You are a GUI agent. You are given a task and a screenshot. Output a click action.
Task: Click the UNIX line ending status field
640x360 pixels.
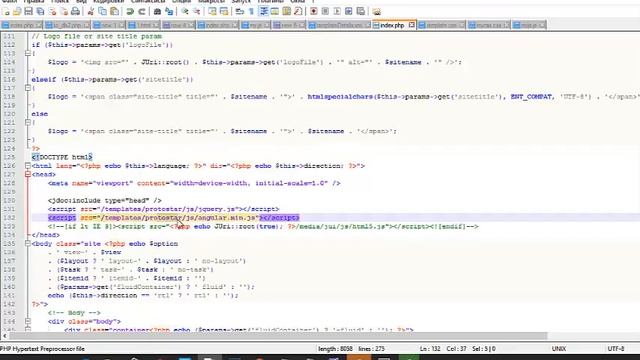[x=559, y=349]
